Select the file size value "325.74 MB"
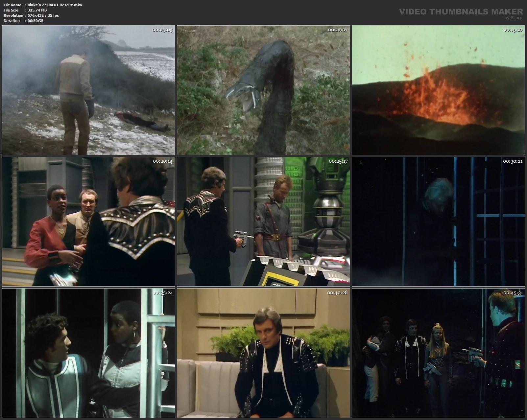Viewport: 527px width, 420px height. click(37, 10)
